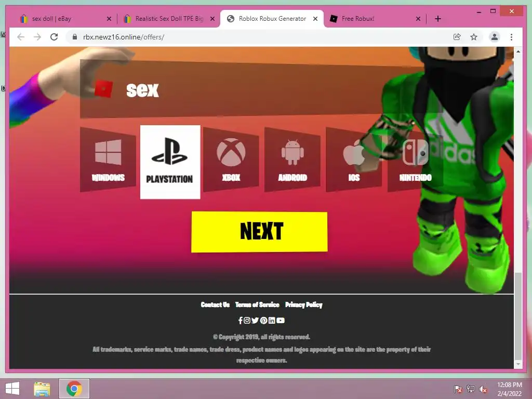Image resolution: width=532 pixels, height=399 pixels.
Task: View site information via the lock icon
Action: point(75,37)
